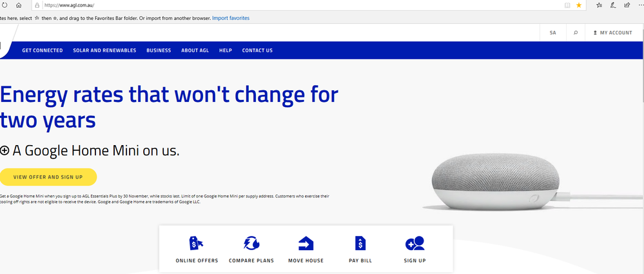The width and height of the screenshot is (644, 274).
Task: Open the browser Share icon
Action: 627,5
